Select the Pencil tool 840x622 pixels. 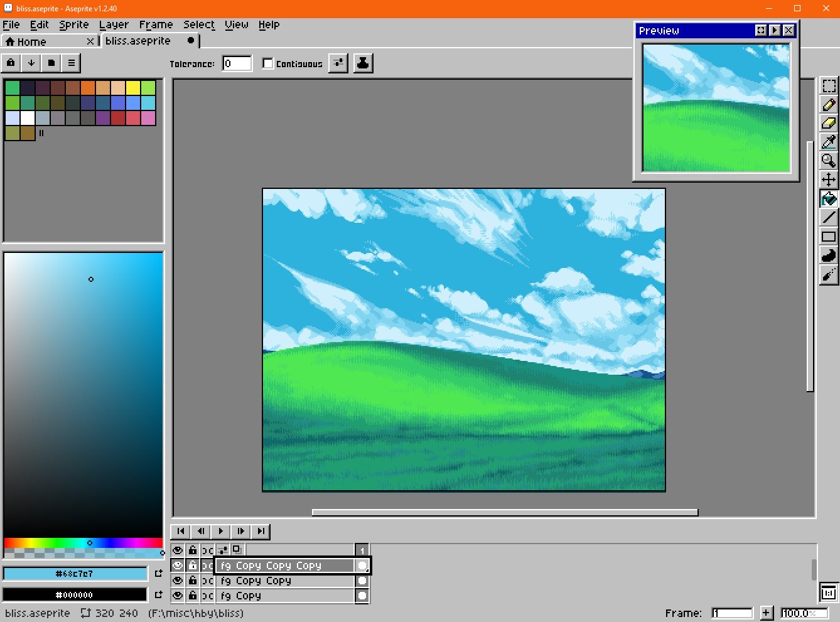[829, 105]
